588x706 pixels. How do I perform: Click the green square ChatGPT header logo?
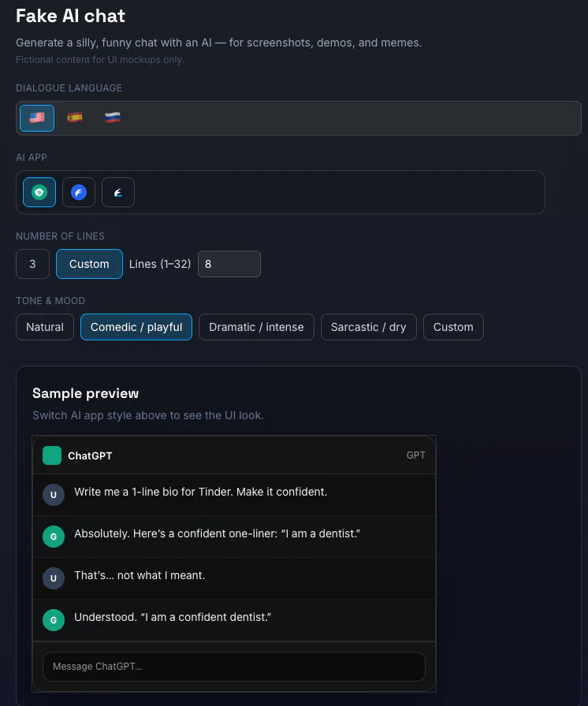(x=52, y=455)
